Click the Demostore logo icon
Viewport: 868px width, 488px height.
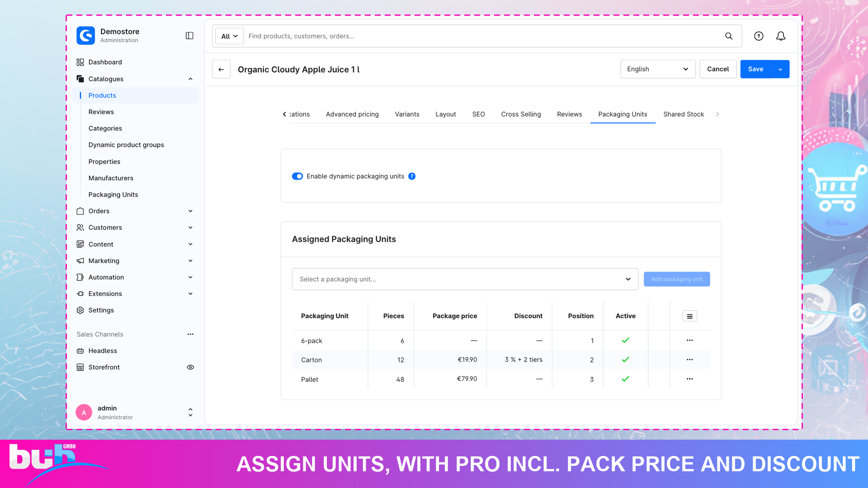[85, 35]
